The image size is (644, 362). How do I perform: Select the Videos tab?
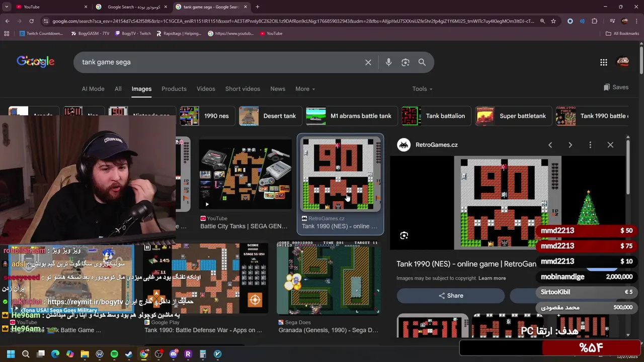206,89
